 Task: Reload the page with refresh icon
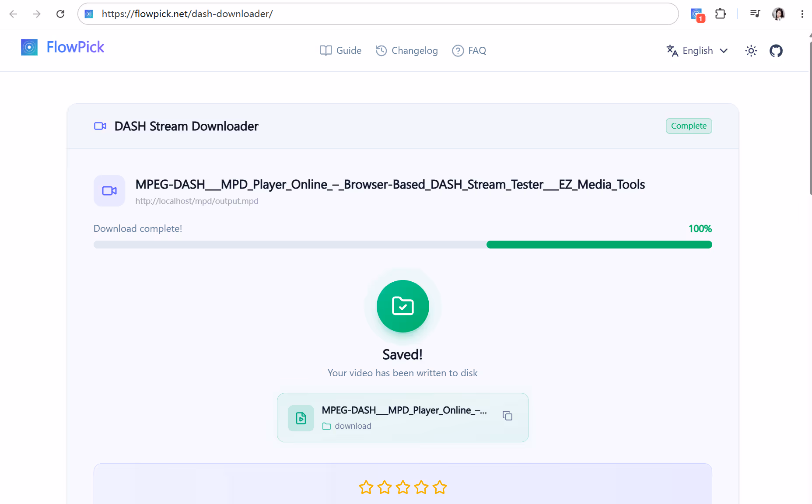click(60, 14)
